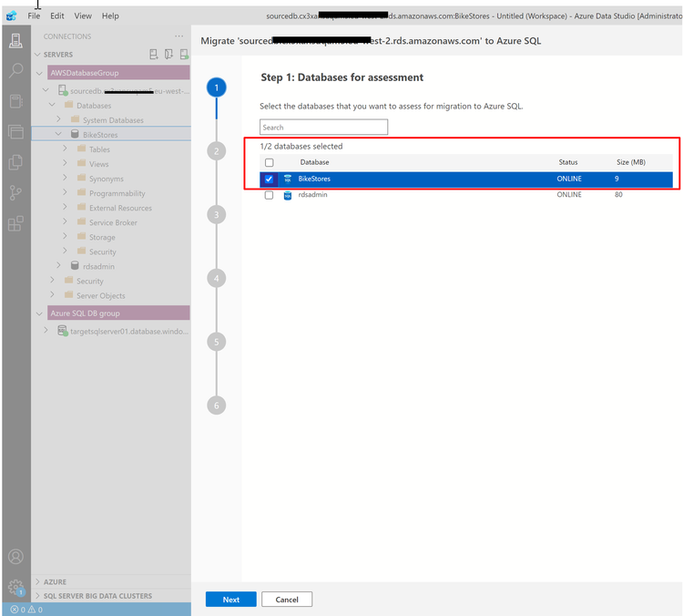Go to wizard step 3 circle
Image resolution: width=683 pixels, height=616 pixels.
(x=217, y=215)
